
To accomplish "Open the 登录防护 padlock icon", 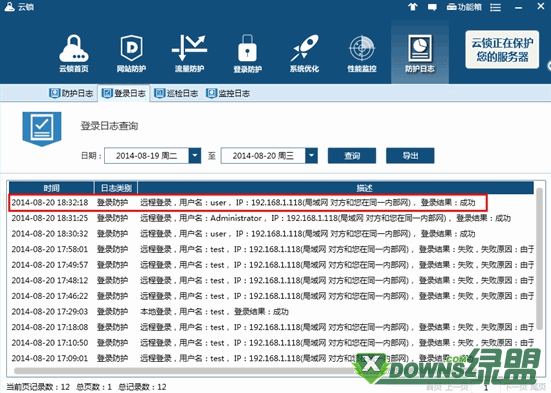I will [247, 53].
